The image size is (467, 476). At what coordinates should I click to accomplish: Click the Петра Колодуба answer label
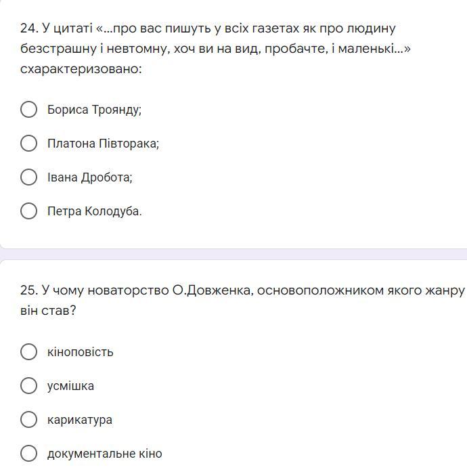point(94,211)
